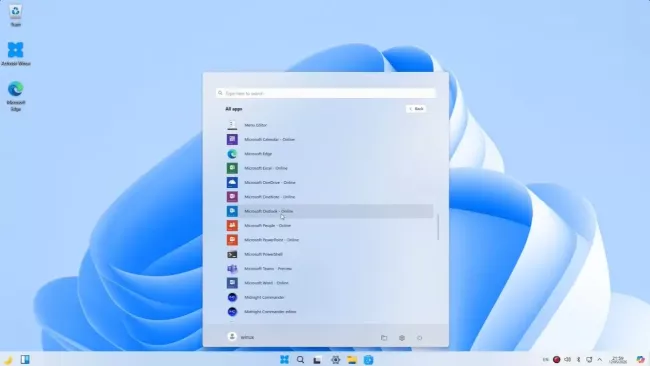The width and height of the screenshot is (650, 366).
Task: Launch Microsoft People - Online icon
Action: [232, 225]
